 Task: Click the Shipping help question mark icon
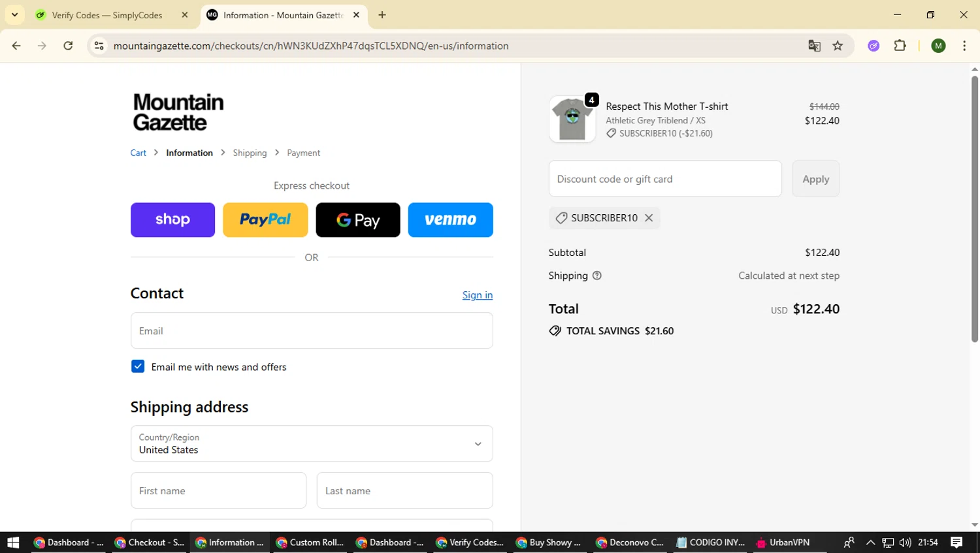[x=596, y=276]
